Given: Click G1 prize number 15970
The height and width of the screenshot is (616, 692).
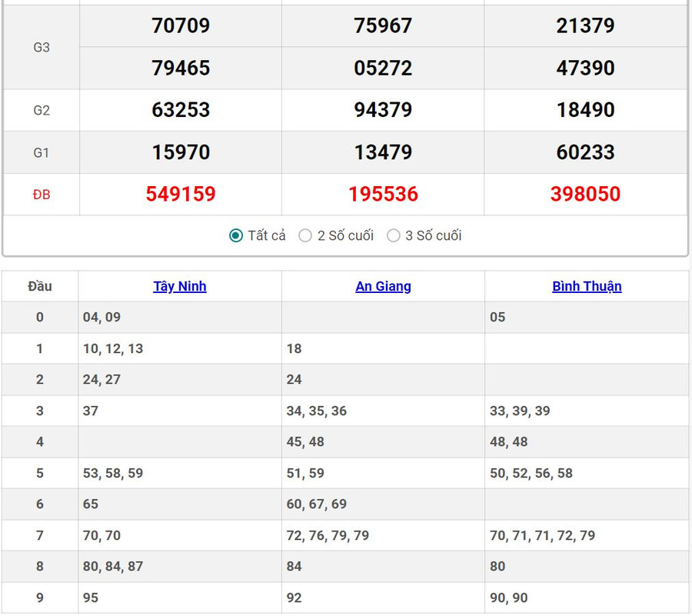Looking at the screenshot, I should [x=181, y=152].
